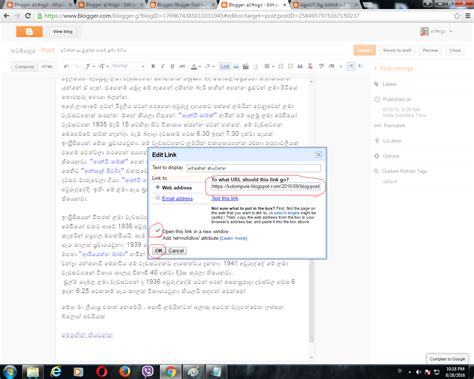Viewport: 474px width, 379px height.
Task: Click the Insert video toolbar icon
Action: pyautogui.click(x=246, y=67)
